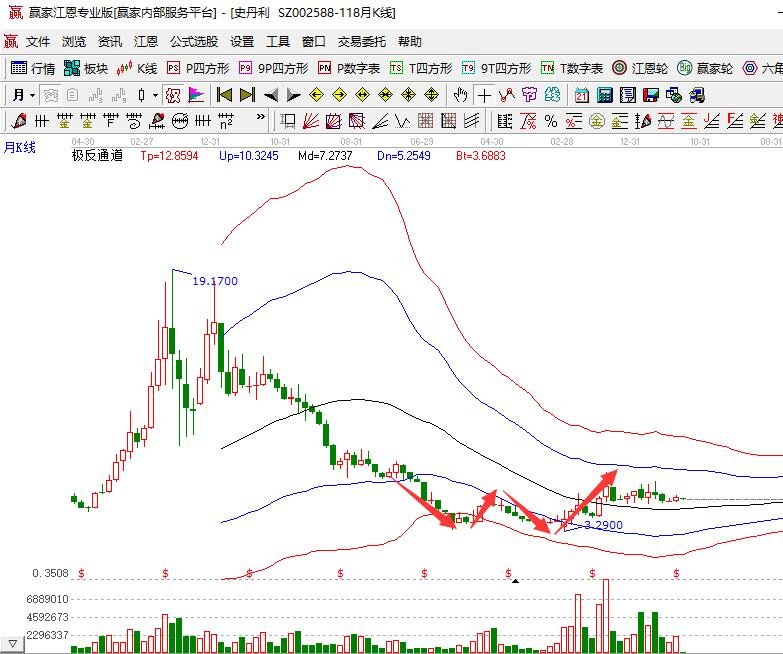Click yellow diamond eight-point star icon
783x654 pixels.
(408, 95)
